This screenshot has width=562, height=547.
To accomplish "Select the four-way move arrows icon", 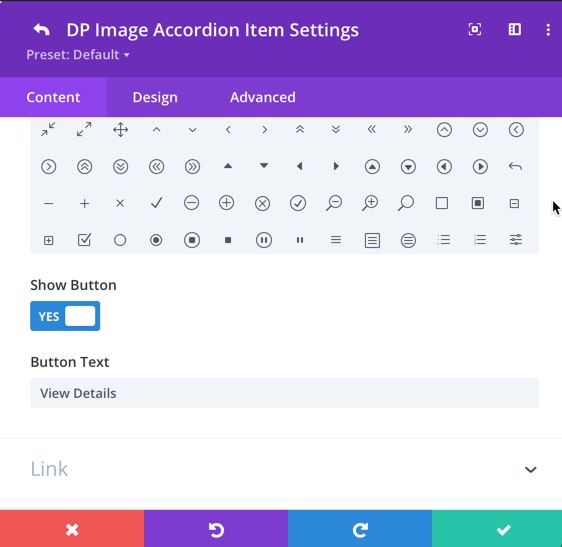I will pyautogui.click(x=120, y=130).
